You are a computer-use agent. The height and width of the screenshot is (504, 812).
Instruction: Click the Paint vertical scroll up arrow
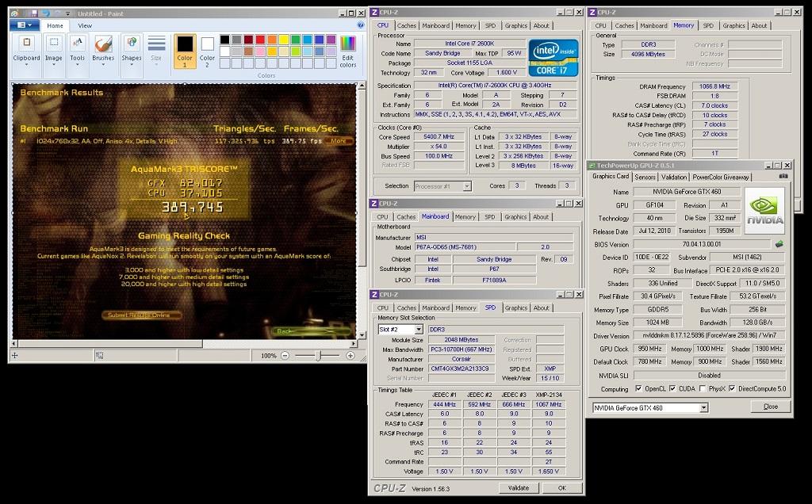click(x=362, y=86)
